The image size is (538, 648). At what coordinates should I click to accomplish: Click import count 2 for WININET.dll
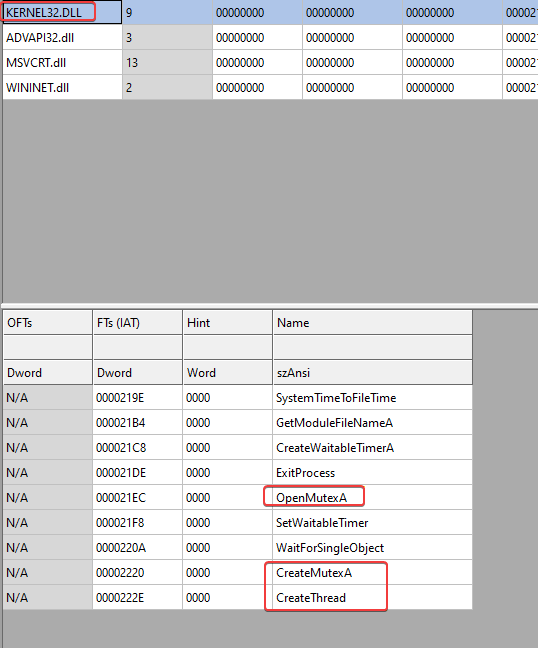point(167,88)
